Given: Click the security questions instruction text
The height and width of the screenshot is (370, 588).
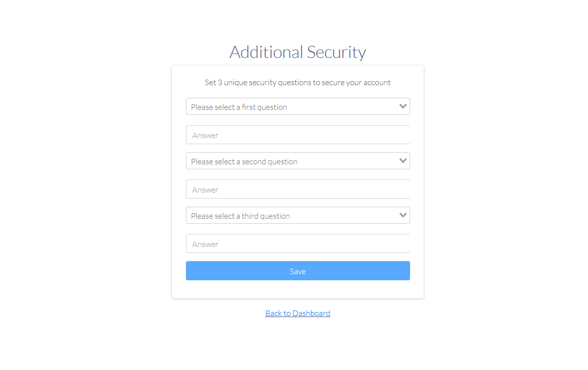Looking at the screenshot, I should tap(298, 82).
